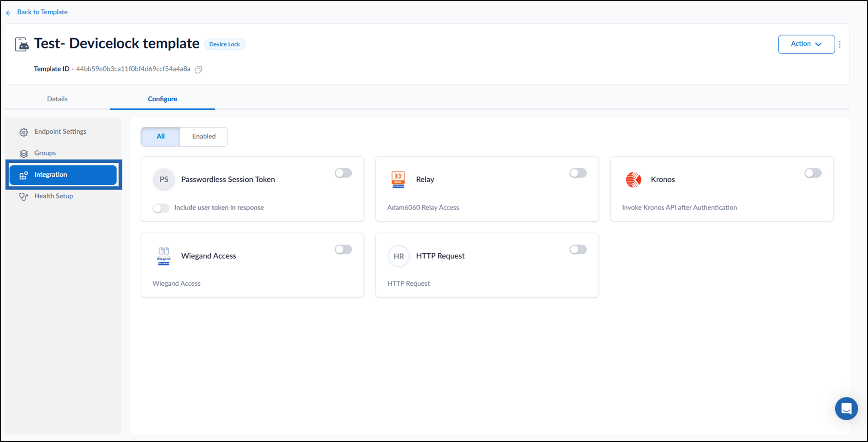The height and width of the screenshot is (442, 868).
Task: Select the Configure tab
Action: coord(162,99)
